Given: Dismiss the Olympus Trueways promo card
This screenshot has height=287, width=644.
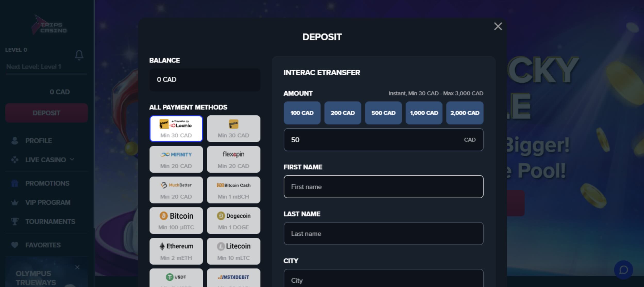Looking at the screenshot, I should (x=77, y=267).
